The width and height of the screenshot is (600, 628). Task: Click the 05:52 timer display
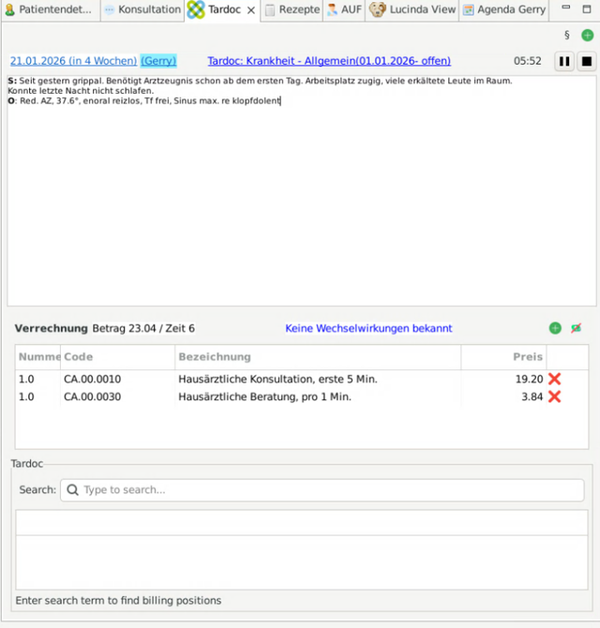coord(527,61)
